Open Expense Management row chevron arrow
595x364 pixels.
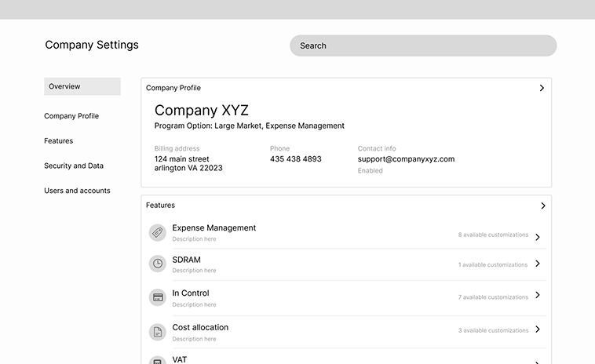click(x=538, y=237)
